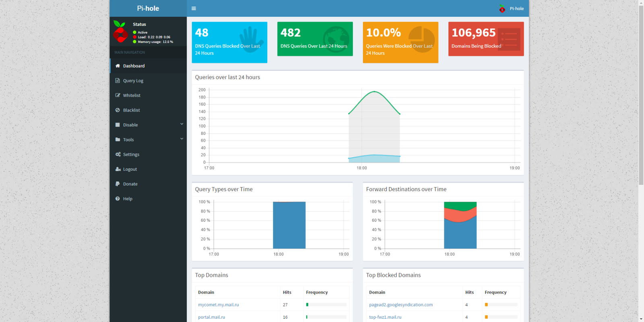This screenshot has width=644, height=322.
Task: Select Logout in the sidebar
Action: tap(148, 169)
